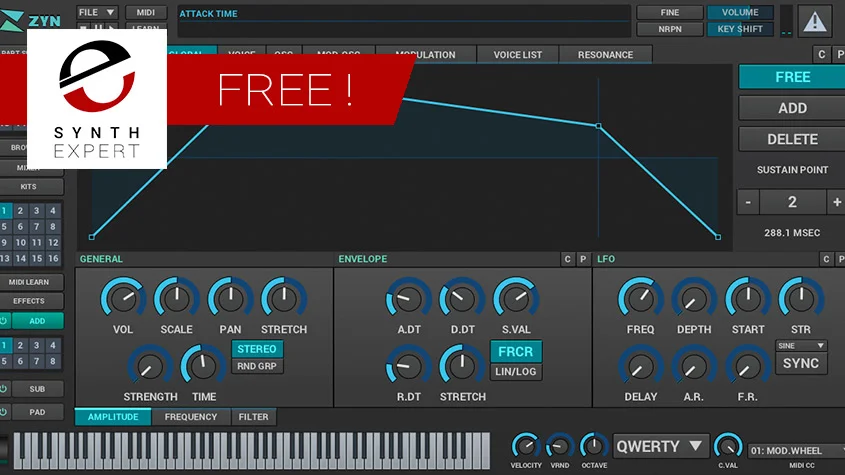Click the TIME knob in GENERAL
This screenshot has height=475, width=845.
(203, 366)
